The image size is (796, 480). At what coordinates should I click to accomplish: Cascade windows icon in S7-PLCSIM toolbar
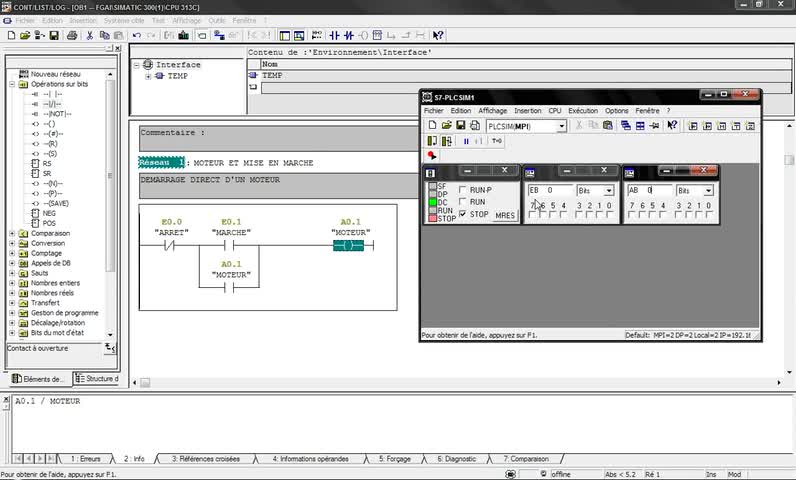pos(626,125)
